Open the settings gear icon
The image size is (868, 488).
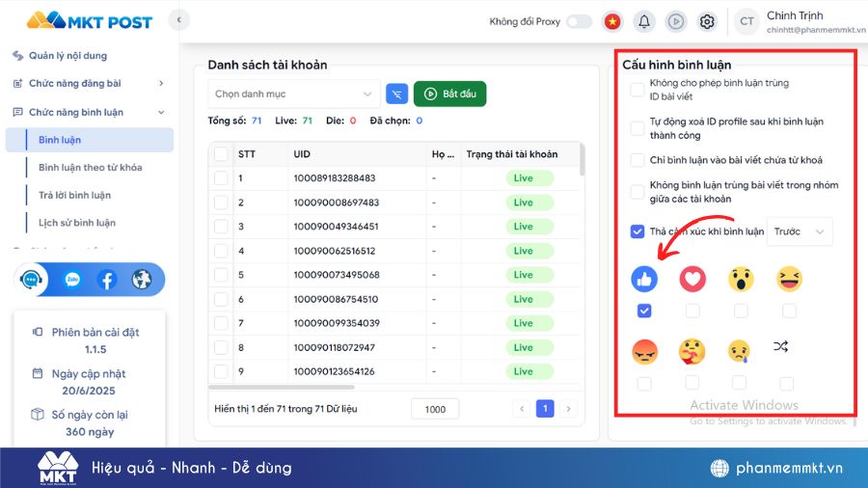[707, 21]
